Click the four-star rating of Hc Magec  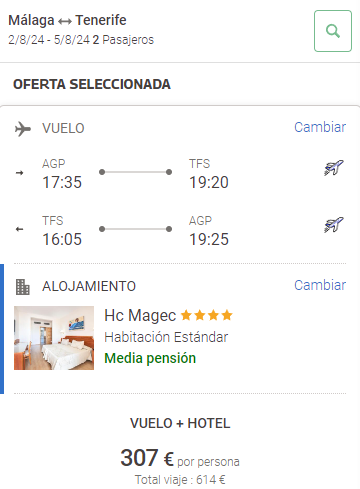point(207,315)
